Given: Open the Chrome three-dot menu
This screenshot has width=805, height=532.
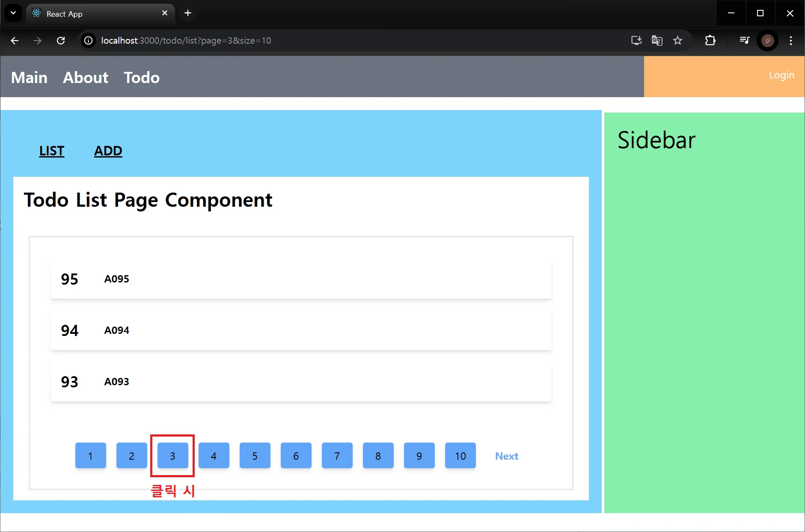Looking at the screenshot, I should tap(791, 41).
